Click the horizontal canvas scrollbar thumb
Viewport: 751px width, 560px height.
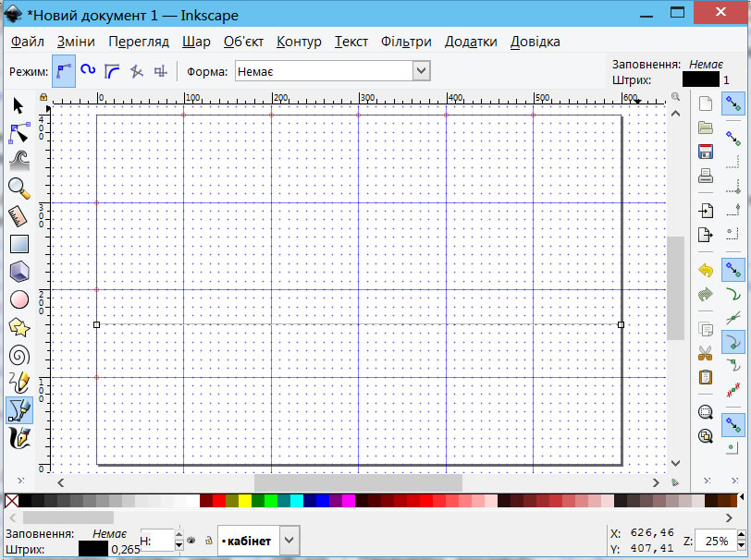click(357, 482)
